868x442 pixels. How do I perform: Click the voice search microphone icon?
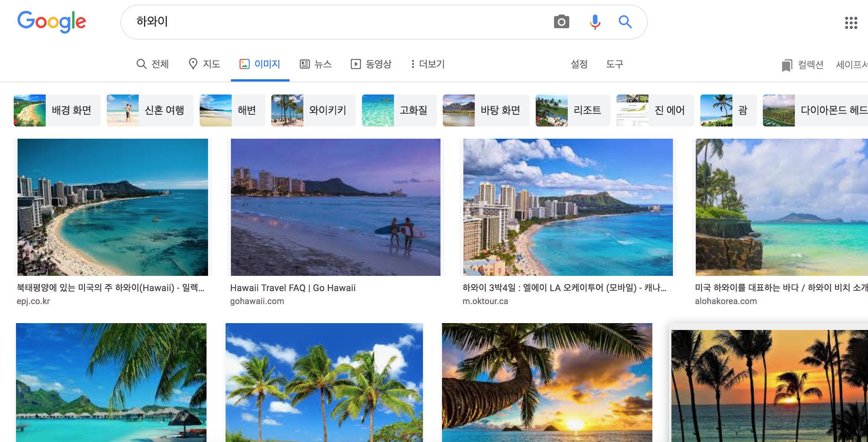point(595,22)
